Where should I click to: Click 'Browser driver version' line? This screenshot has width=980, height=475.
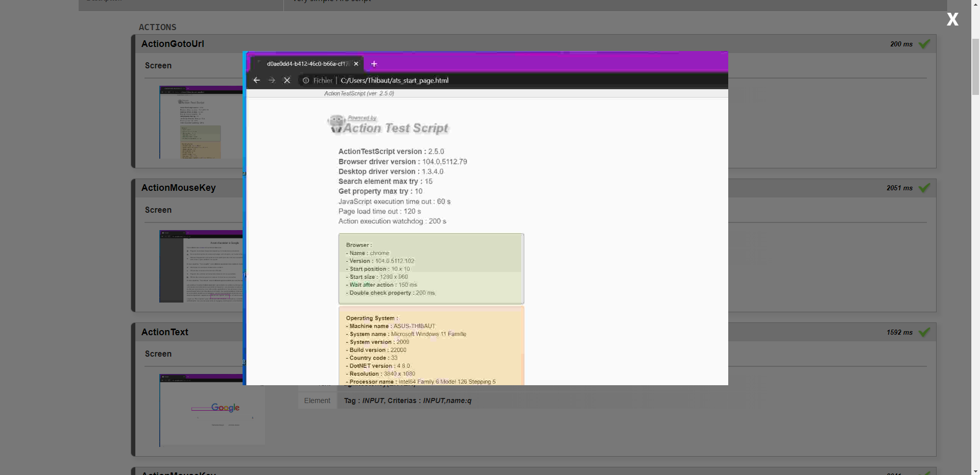[402, 162]
